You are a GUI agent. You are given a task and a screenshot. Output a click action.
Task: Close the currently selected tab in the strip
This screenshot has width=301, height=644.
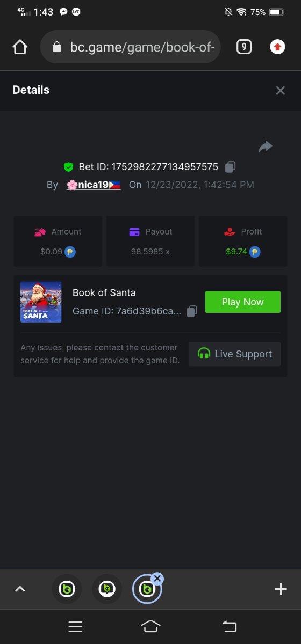(x=157, y=579)
